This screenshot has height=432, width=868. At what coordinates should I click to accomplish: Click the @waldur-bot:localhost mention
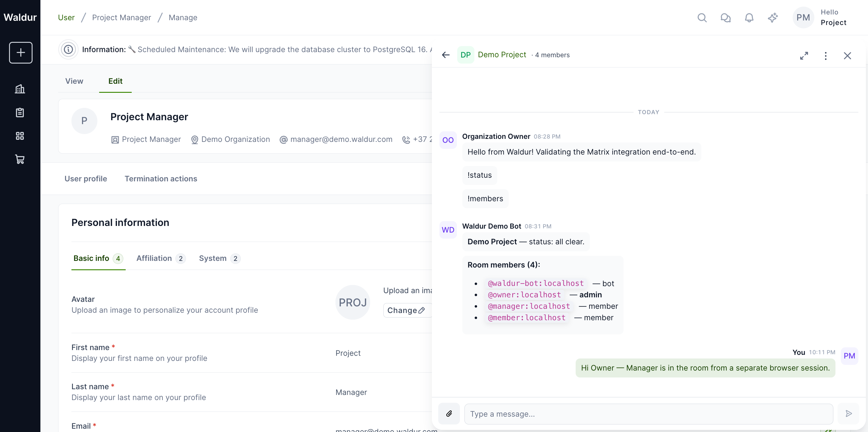coord(536,283)
